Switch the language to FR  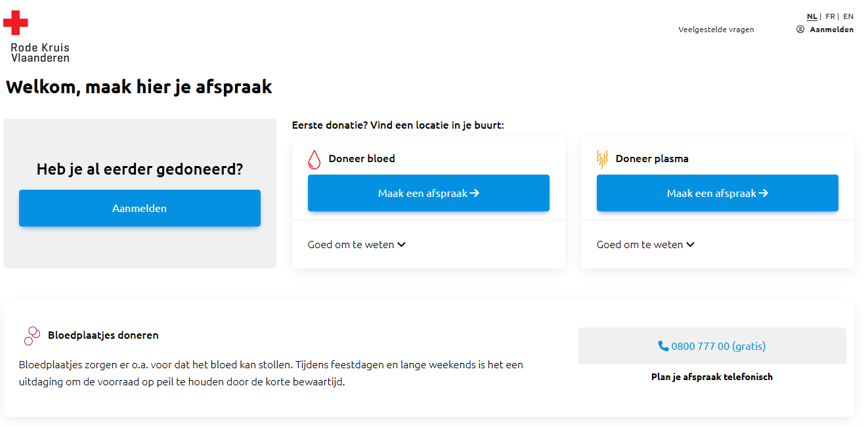[x=831, y=16]
